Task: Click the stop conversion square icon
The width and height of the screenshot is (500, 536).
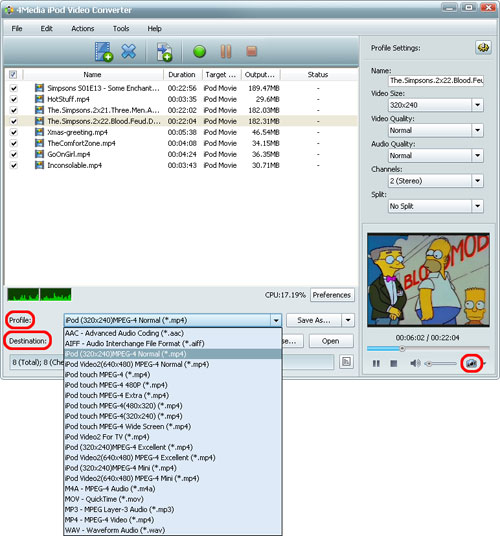Action: coord(252,51)
